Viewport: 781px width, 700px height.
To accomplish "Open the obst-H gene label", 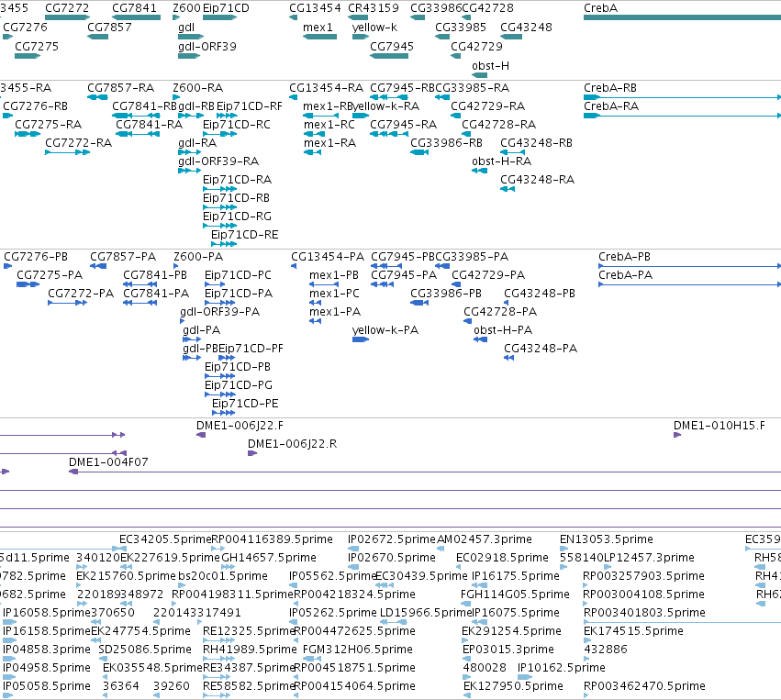I will [x=490, y=66].
